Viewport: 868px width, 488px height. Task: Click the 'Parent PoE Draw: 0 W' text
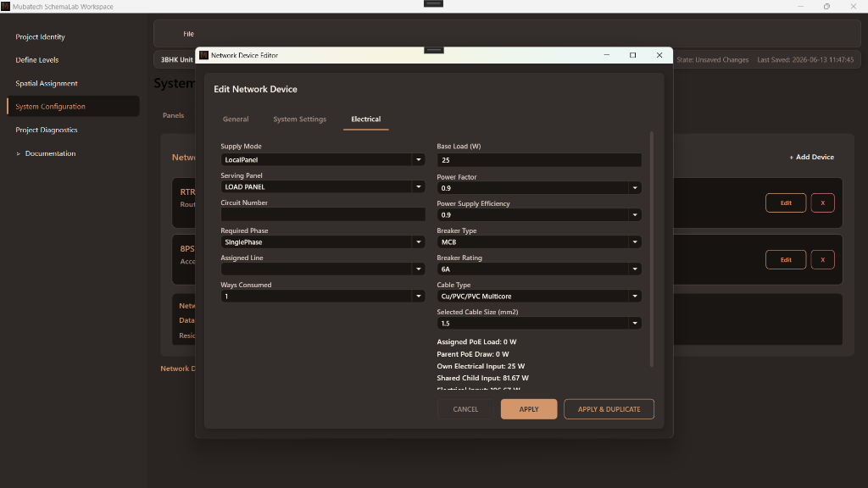click(473, 353)
